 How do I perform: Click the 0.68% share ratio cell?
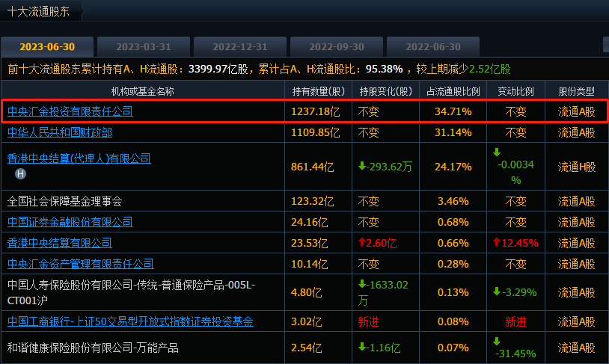click(x=453, y=222)
